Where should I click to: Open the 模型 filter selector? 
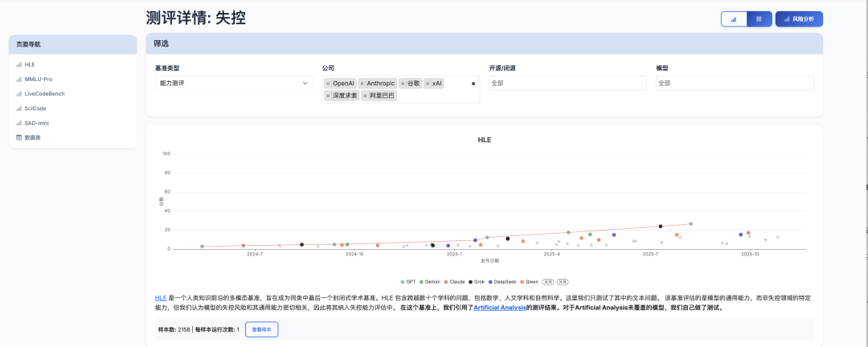734,83
